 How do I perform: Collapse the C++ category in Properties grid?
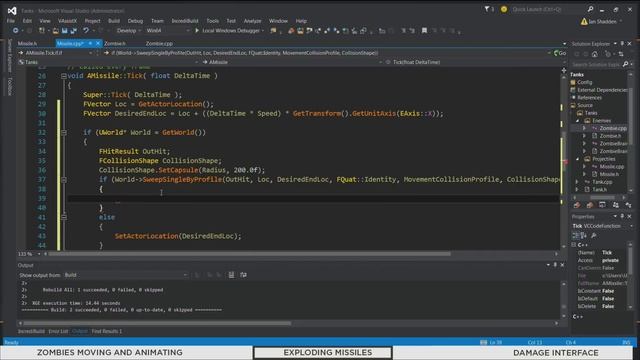tap(574, 245)
